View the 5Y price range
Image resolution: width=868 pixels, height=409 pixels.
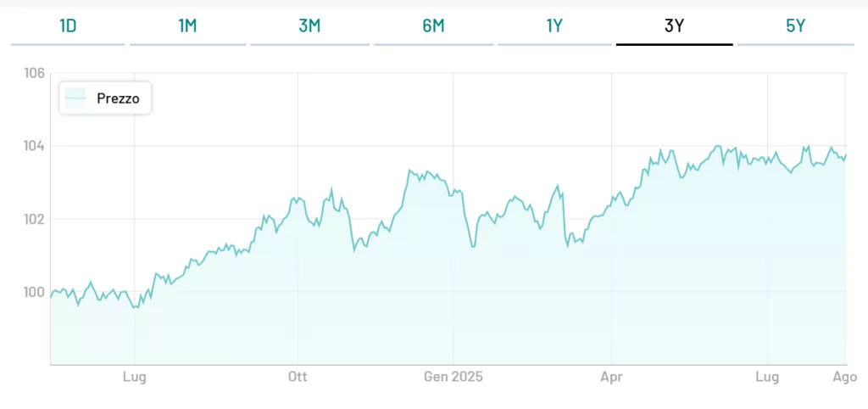pyautogui.click(x=795, y=25)
